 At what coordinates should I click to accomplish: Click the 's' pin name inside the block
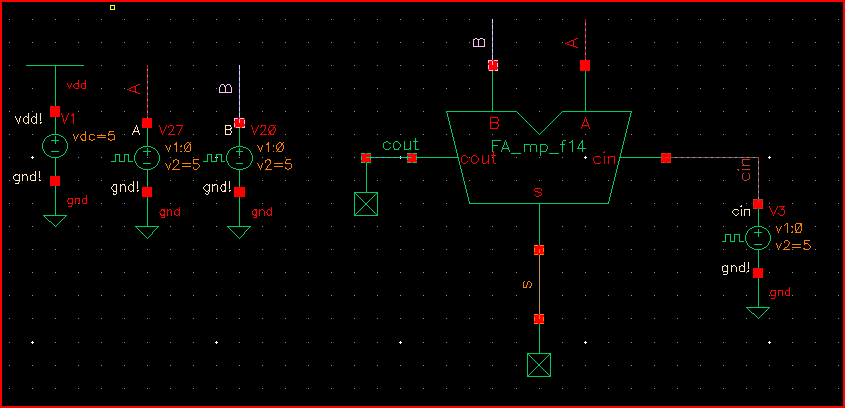click(538, 192)
